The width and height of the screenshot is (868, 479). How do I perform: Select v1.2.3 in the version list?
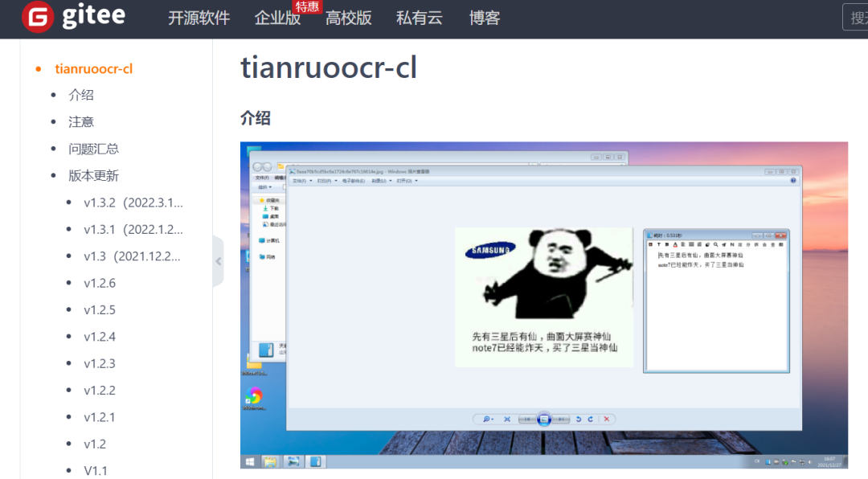pos(100,363)
